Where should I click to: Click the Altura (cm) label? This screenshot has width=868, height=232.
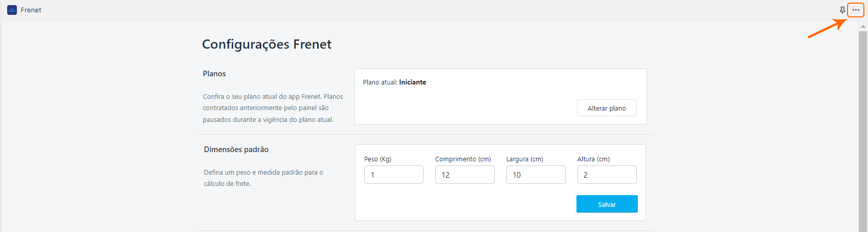tap(593, 159)
